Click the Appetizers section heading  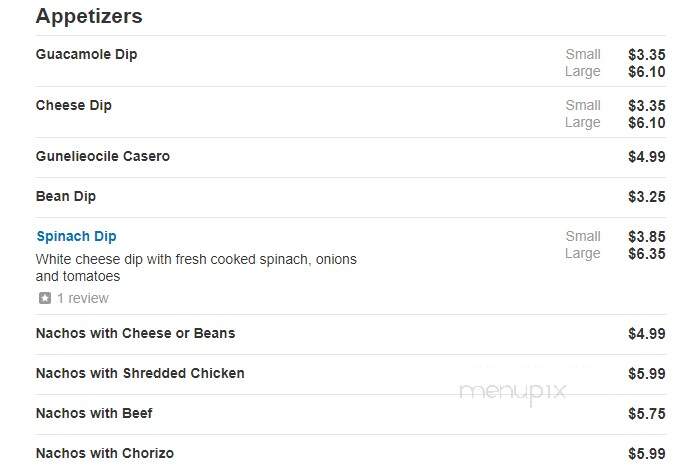89,16
